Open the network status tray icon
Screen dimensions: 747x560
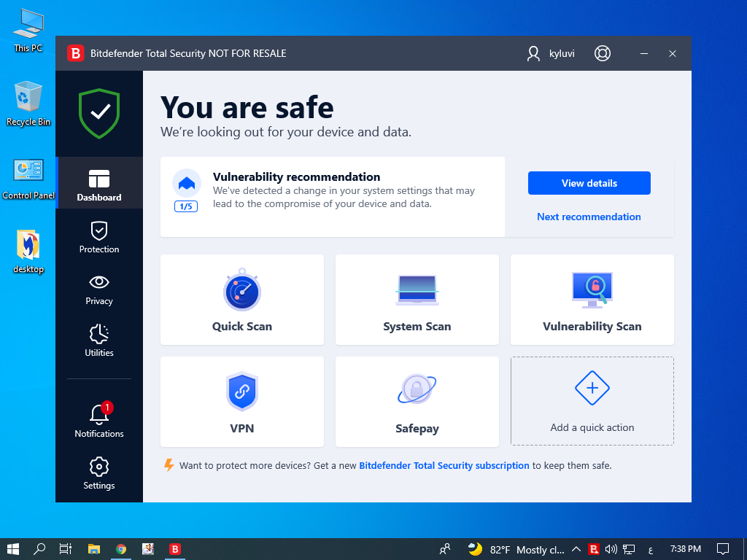629,549
